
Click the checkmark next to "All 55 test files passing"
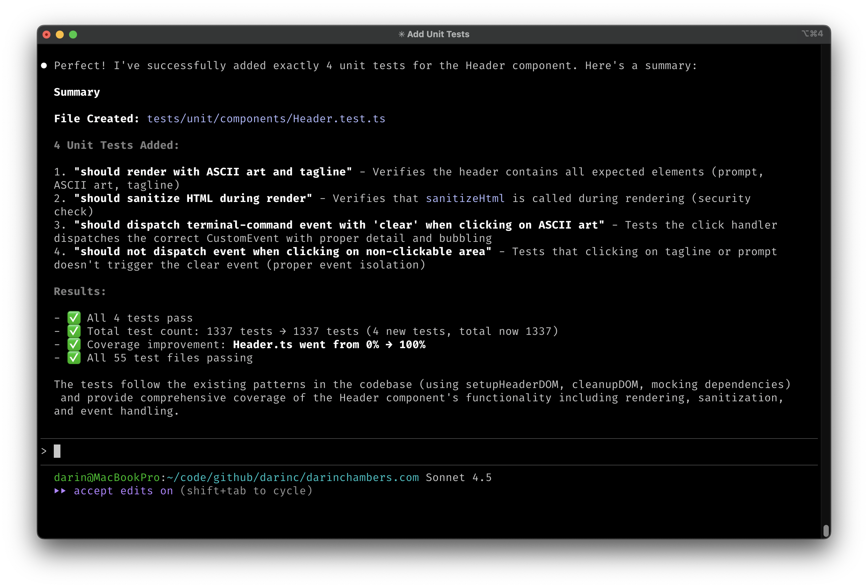click(74, 358)
